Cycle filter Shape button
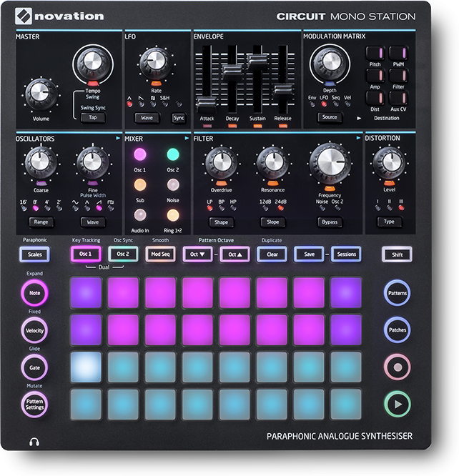The image size is (459, 476). (221, 222)
